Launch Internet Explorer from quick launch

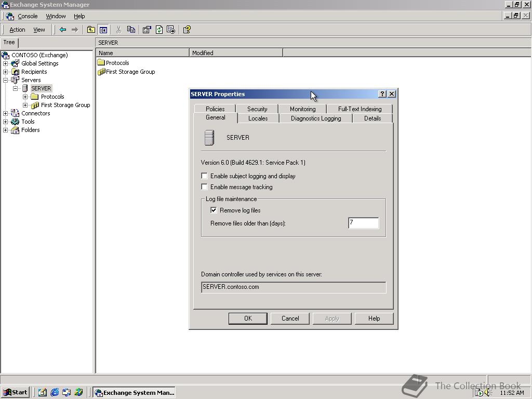click(55, 393)
